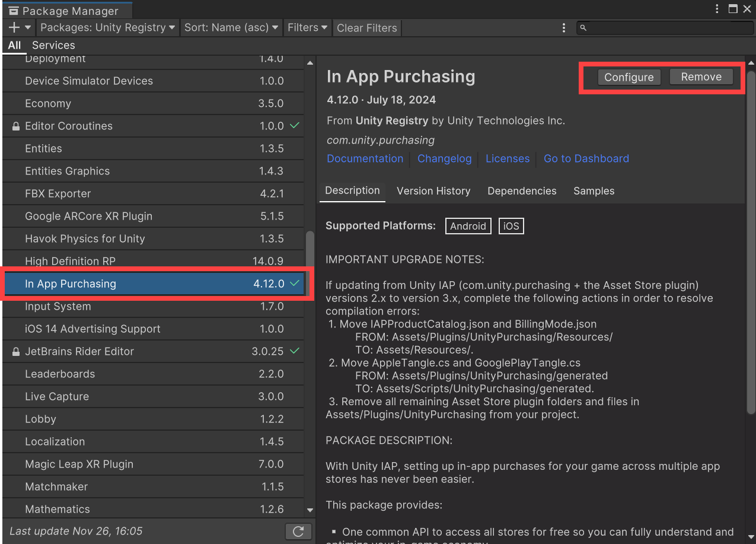Select the Havok Physics for Unity package
Image resolution: width=756 pixels, height=544 pixels.
coord(153,239)
